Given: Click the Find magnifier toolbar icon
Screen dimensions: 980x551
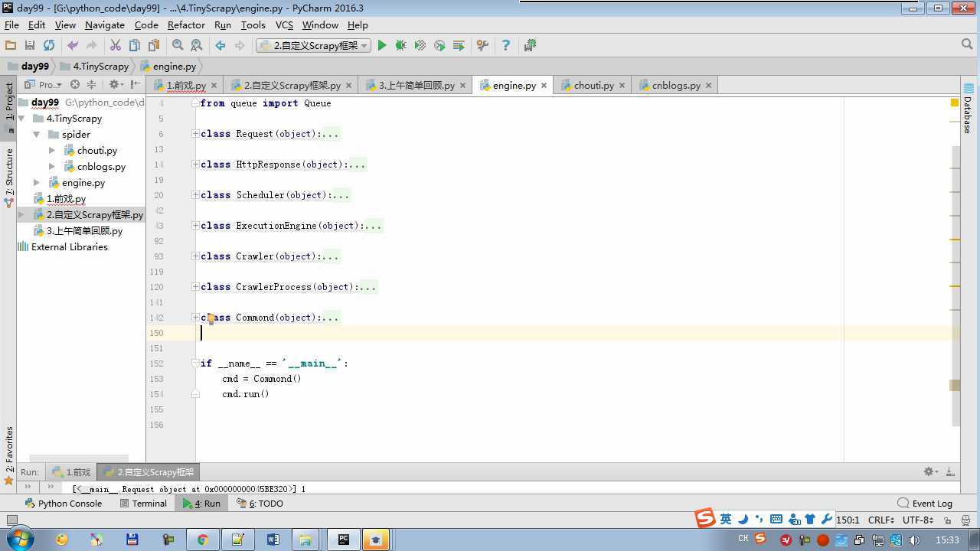Looking at the screenshot, I should click(x=178, y=46).
